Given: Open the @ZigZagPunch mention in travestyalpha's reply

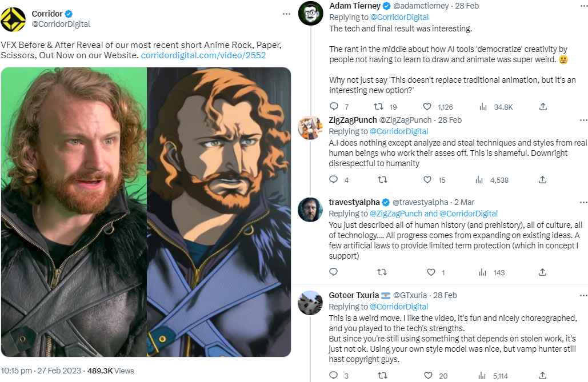Looking at the screenshot, I should (395, 214).
